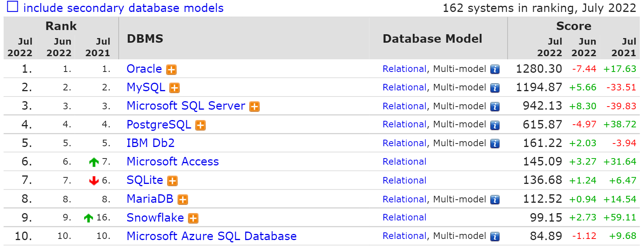Click the plus icon next to SQLite
644x247 pixels.
coord(171,180)
